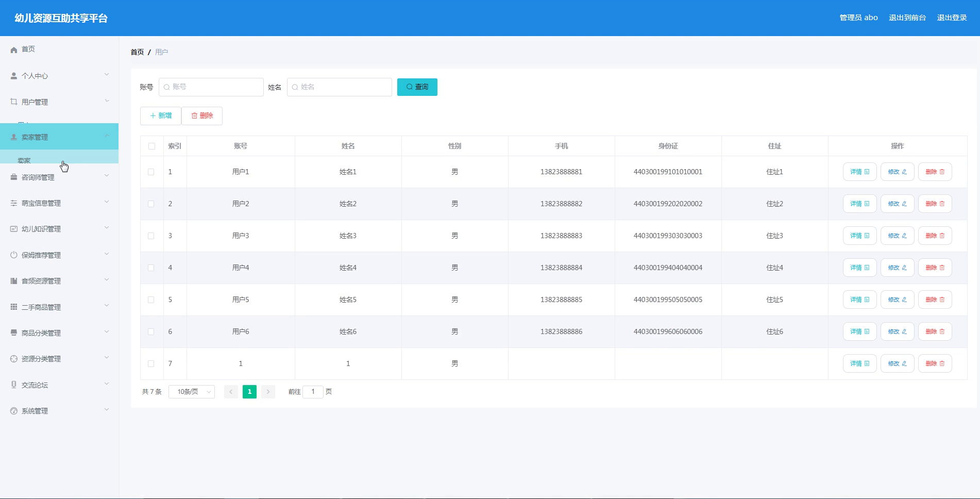Check the checkbox for row 用户6
The image size is (980, 499).
click(151, 332)
